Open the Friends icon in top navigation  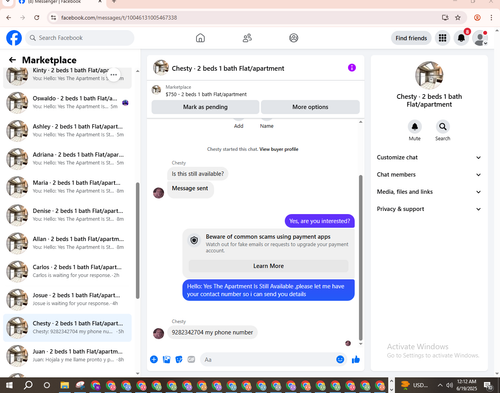(x=247, y=38)
